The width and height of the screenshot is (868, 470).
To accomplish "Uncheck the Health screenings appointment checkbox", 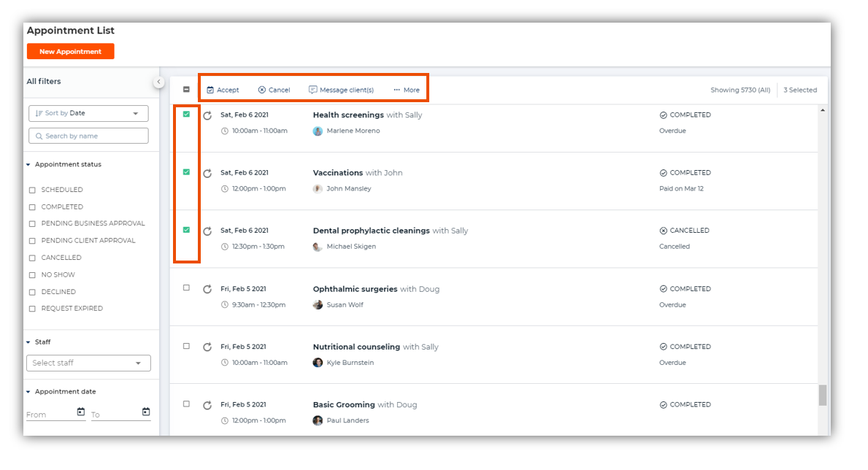I will tap(187, 114).
